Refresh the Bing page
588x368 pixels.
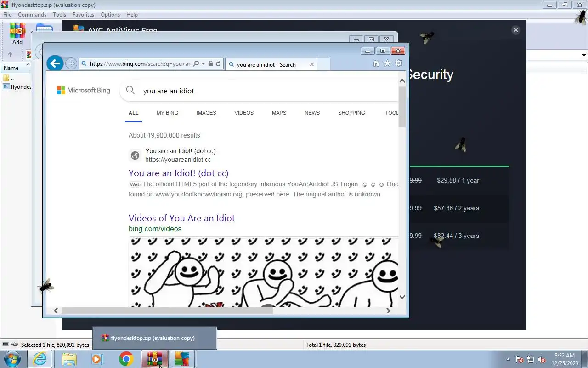[218, 64]
